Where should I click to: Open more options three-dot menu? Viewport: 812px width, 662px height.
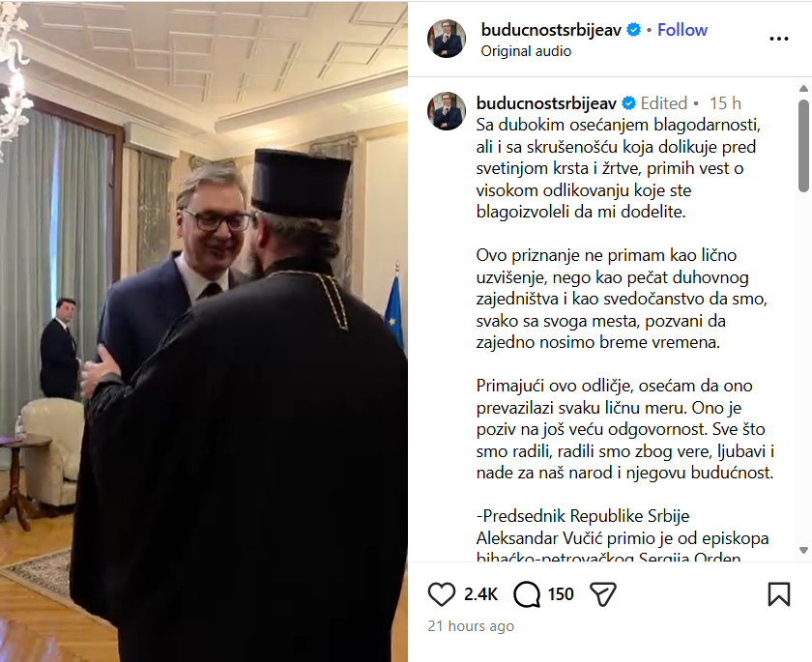pyautogui.click(x=778, y=39)
